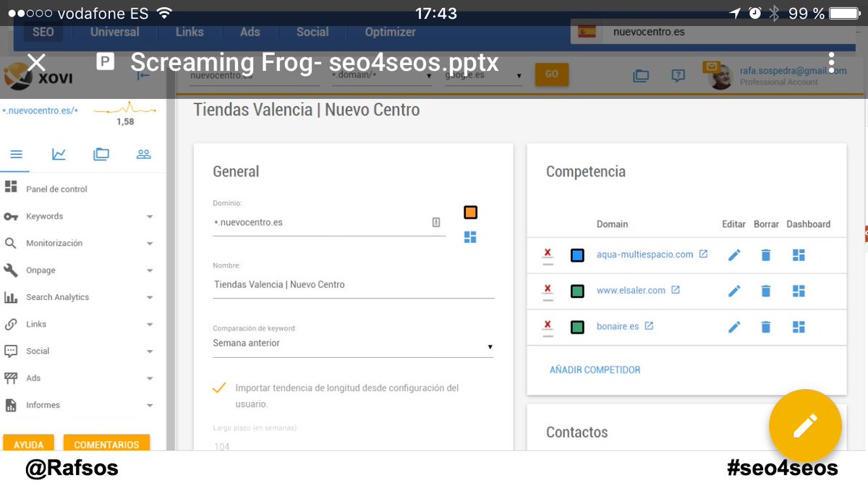Click the AYUDA button

coord(29,442)
